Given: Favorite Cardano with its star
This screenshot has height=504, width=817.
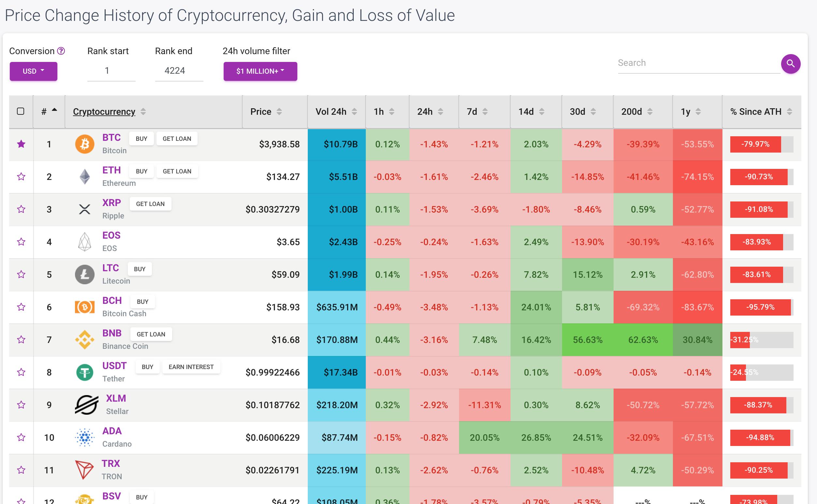Looking at the screenshot, I should (x=21, y=437).
